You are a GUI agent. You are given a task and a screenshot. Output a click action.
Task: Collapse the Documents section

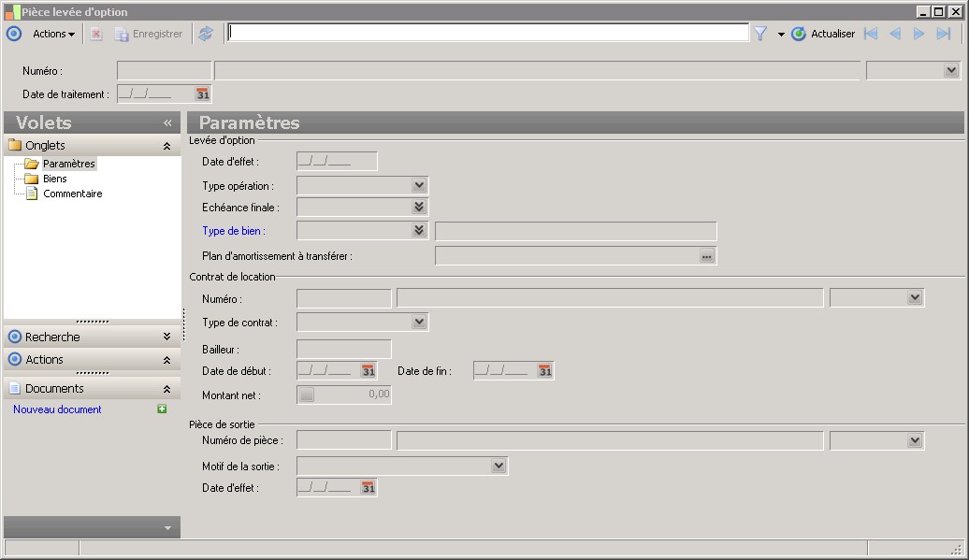(166, 389)
